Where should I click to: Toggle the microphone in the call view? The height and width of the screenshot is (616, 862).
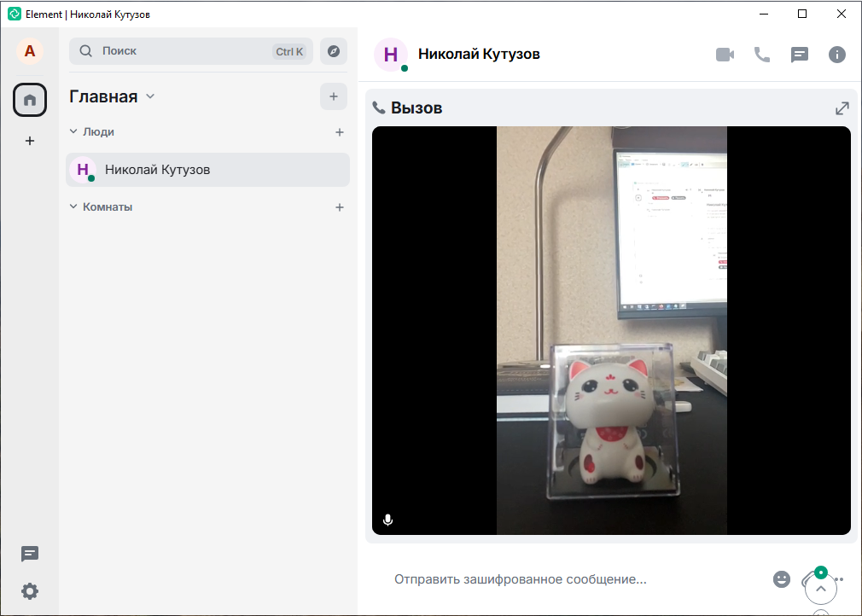click(x=388, y=520)
